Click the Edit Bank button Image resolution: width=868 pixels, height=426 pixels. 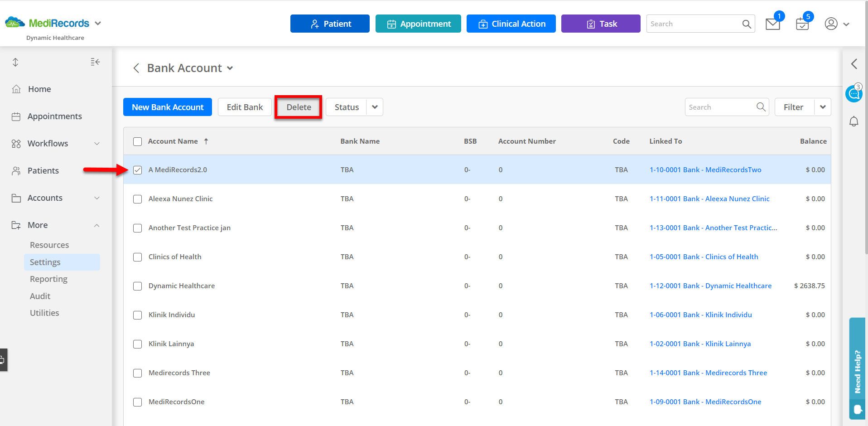coord(245,107)
